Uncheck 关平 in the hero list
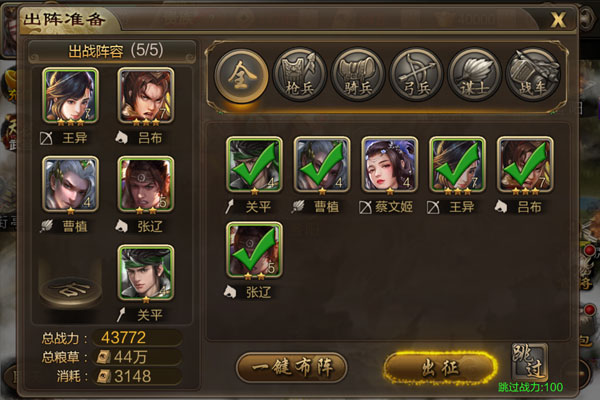Screen dimensions: 600x400 pyautogui.click(x=254, y=165)
